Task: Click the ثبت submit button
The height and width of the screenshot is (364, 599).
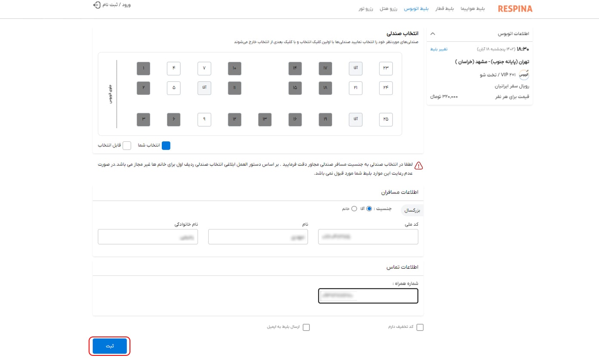Action: (x=109, y=345)
